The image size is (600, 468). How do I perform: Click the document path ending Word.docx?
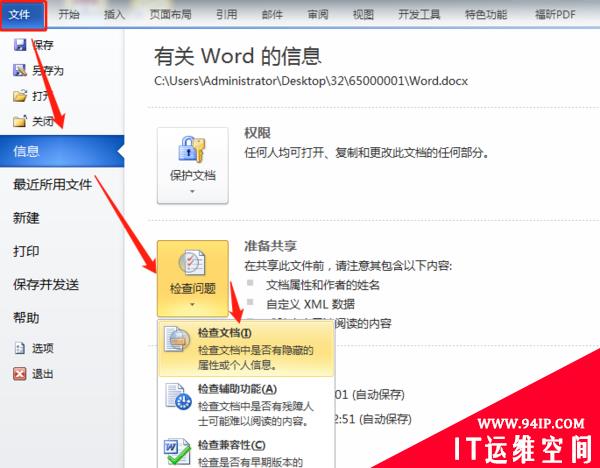[311, 81]
